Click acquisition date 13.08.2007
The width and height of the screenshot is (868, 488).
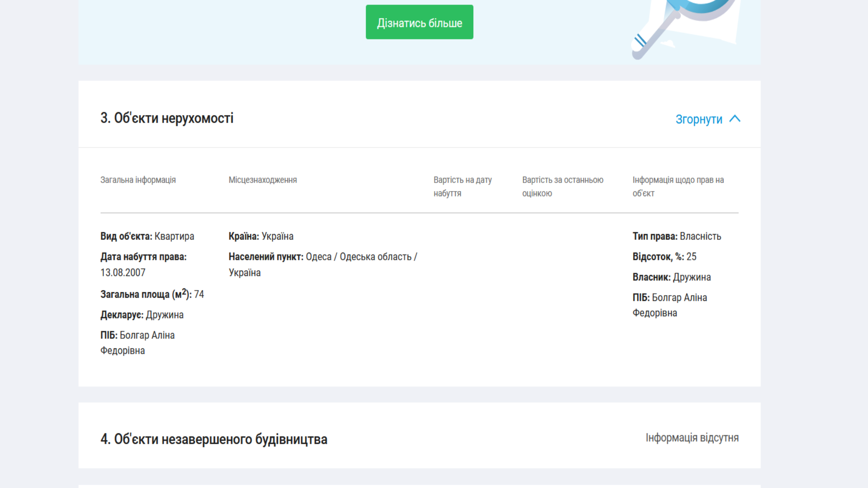point(123,272)
